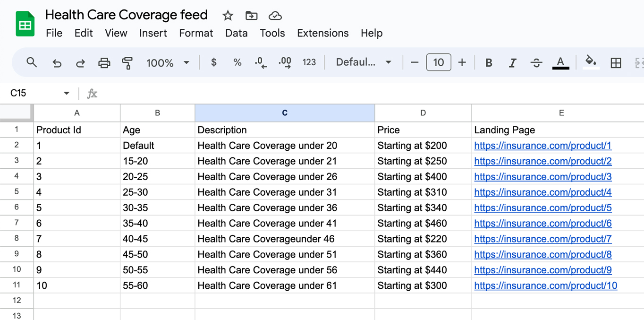Open the Extensions menu
644x320 pixels.
click(322, 33)
